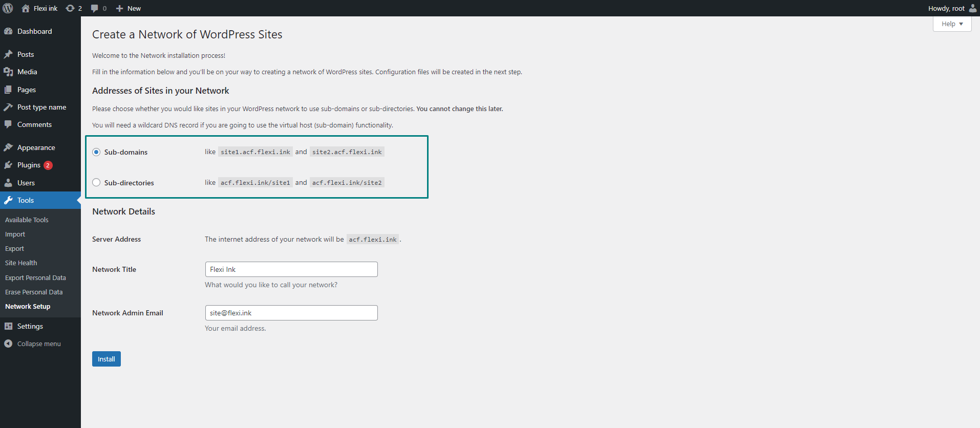Click the plus icon for New
Viewport: 980px width, 428px height.
(x=119, y=8)
